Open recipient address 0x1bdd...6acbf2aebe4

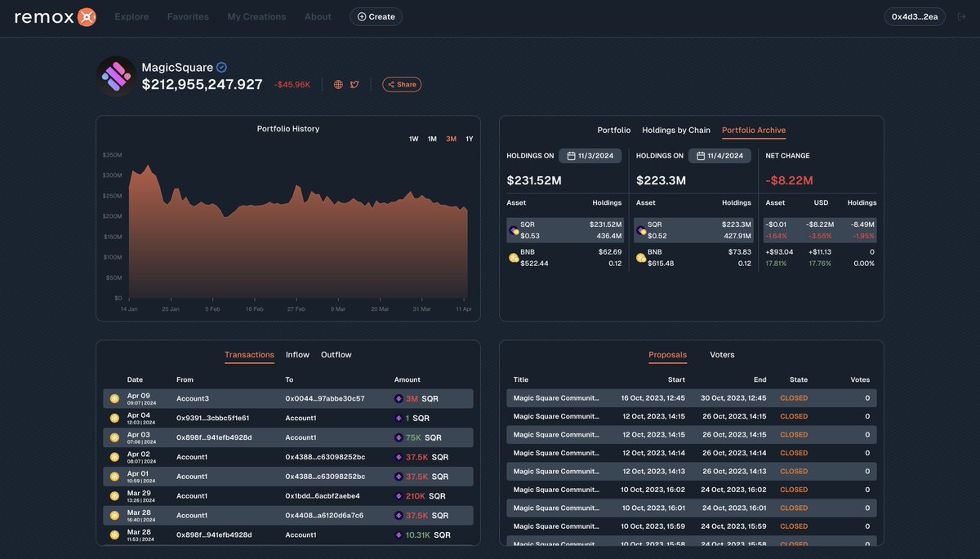pos(323,495)
